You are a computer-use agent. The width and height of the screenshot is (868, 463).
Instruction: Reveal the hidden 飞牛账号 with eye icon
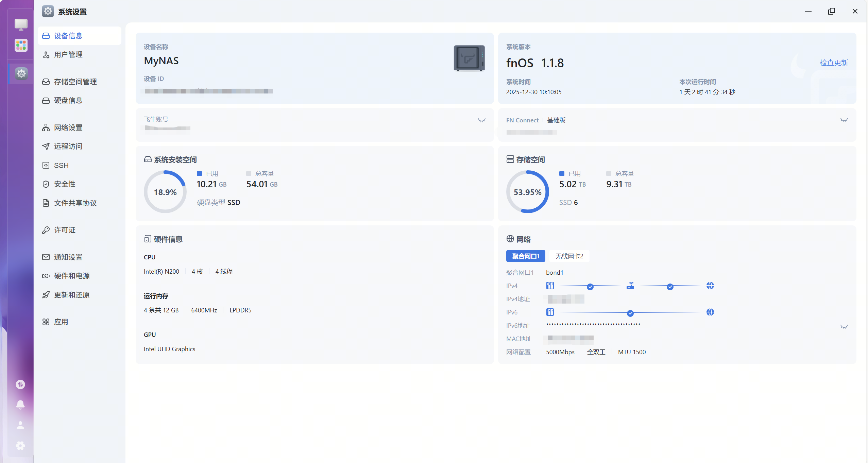click(x=481, y=120)
